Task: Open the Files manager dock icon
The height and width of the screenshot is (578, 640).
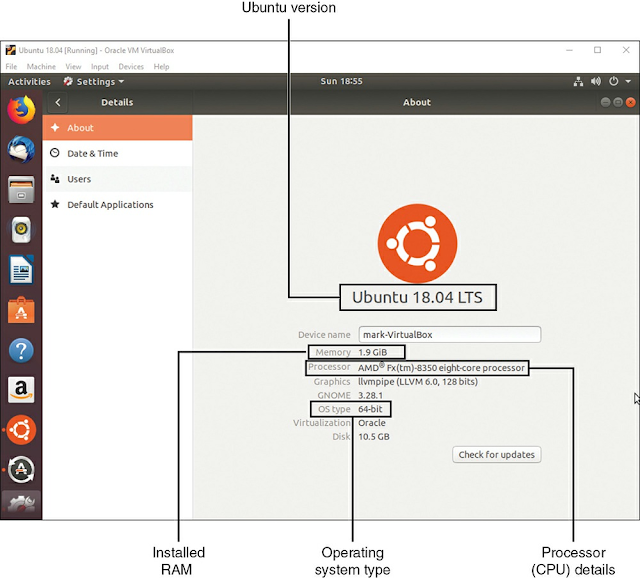Action: pyautogui.click(x=21, y=189)
